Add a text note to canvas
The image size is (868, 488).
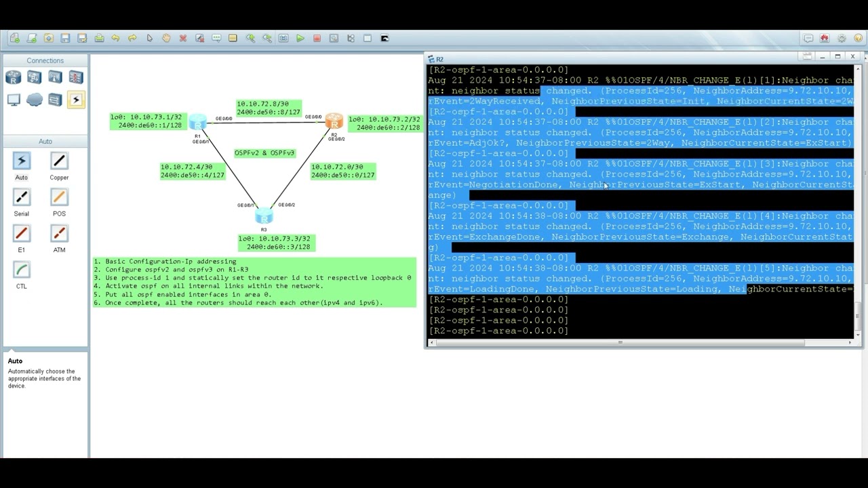pos(216,39)
